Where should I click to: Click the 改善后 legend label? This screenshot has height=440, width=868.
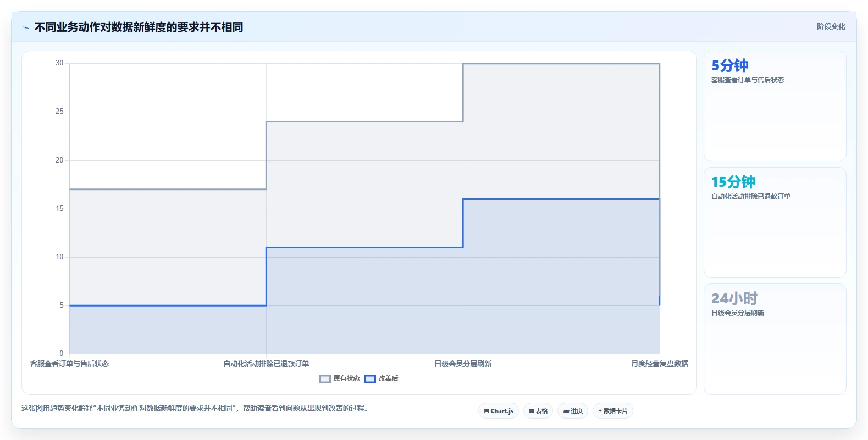pos(388,378)
